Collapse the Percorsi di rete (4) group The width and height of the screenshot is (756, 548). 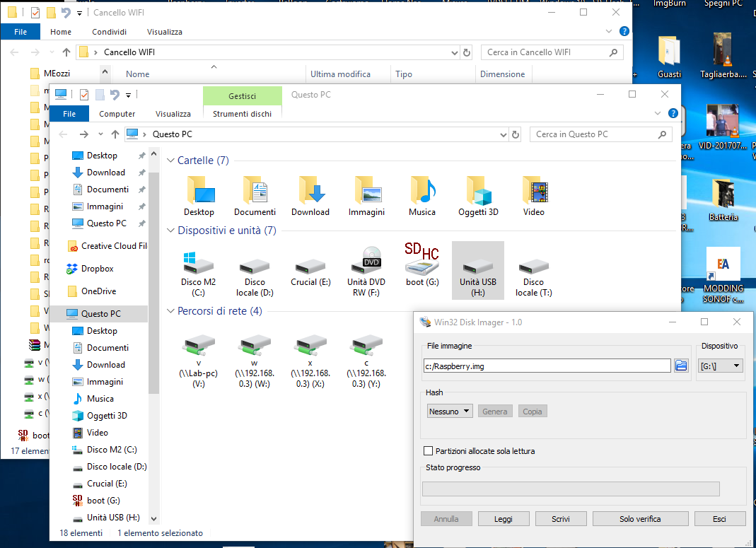pos(170,311)
